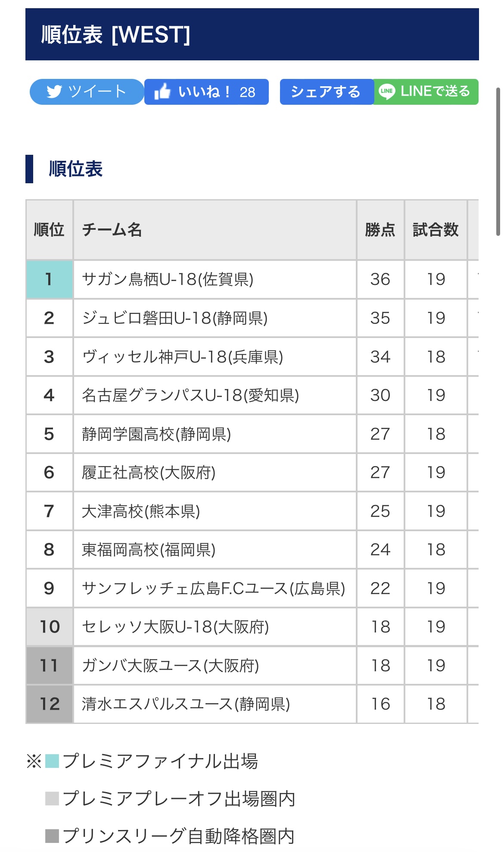Click the Twitter bird icon

54,92
